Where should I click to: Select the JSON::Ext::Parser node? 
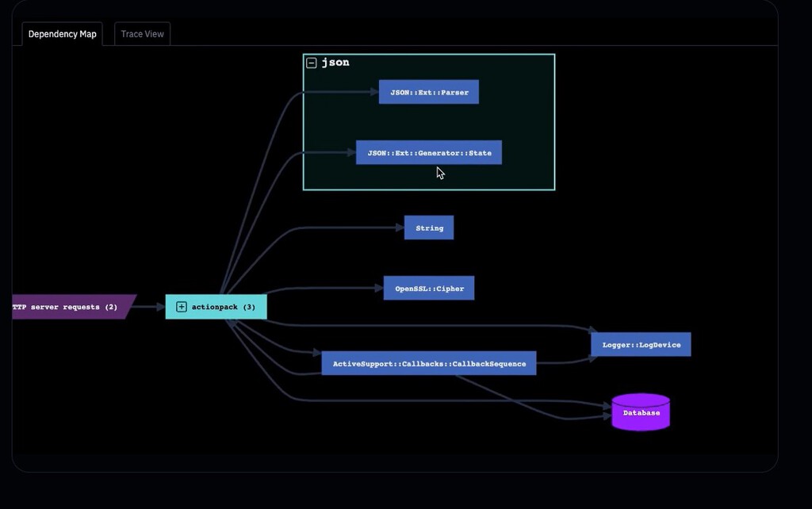coord(429,92)
